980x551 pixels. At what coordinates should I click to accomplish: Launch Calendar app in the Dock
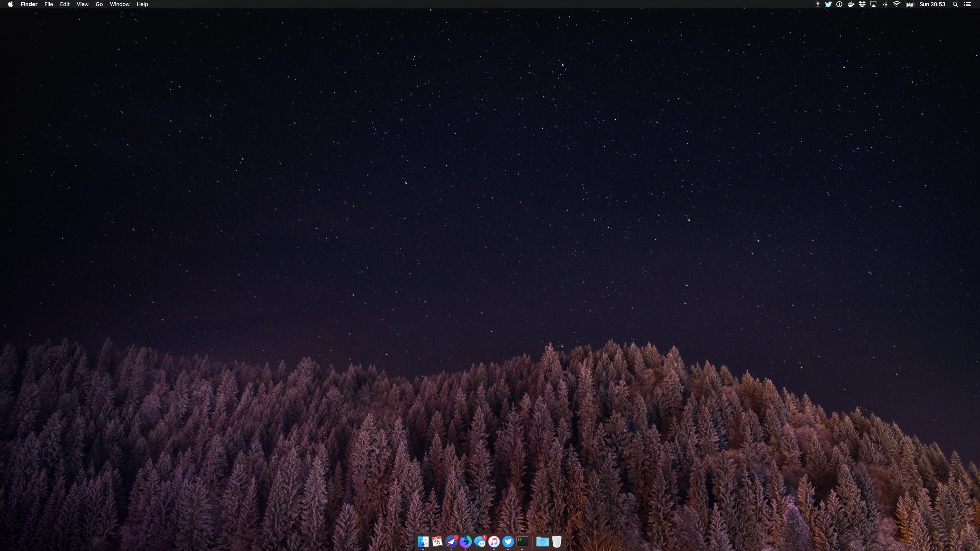(437, 541)
